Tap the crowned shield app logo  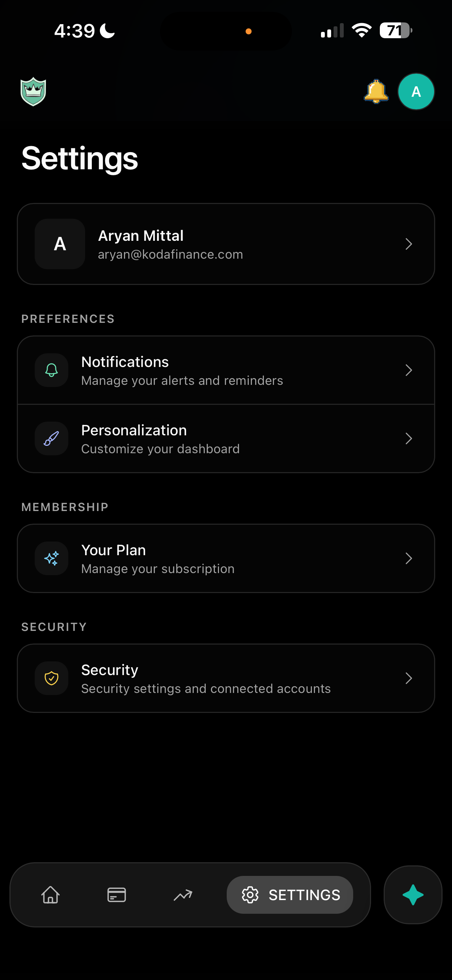click(x=34, y=92)
